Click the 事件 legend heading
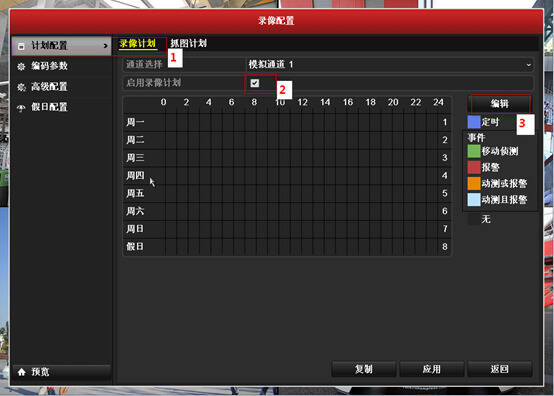The height and width of the screenshot is (396, 554). pos(476,137)
